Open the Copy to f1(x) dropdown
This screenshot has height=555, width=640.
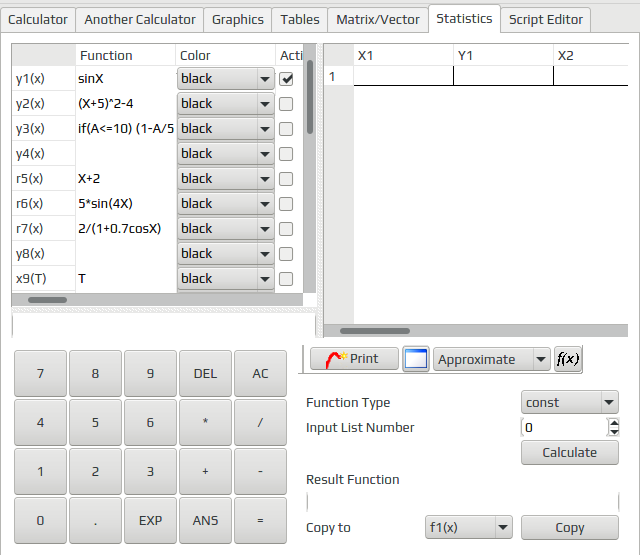pyautogui.click(x=469, y=527)
